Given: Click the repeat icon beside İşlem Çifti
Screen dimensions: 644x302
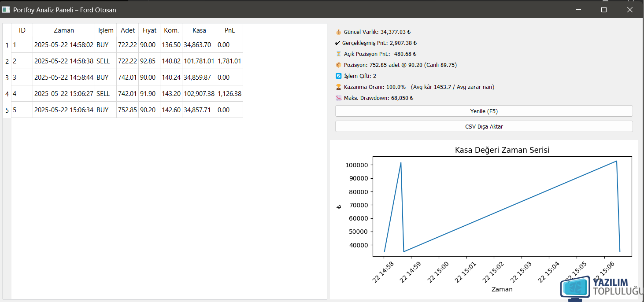Looking at the screenshot, I should click(338, 76).
